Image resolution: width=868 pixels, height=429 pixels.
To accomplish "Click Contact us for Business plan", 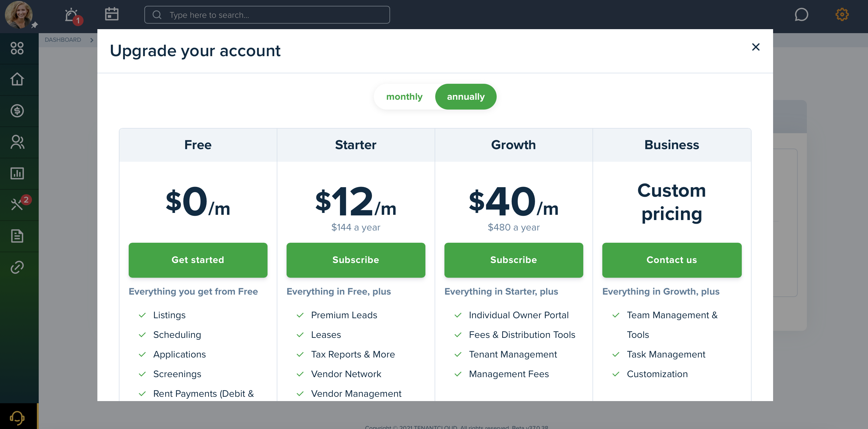I will click(x=671, y=260).
